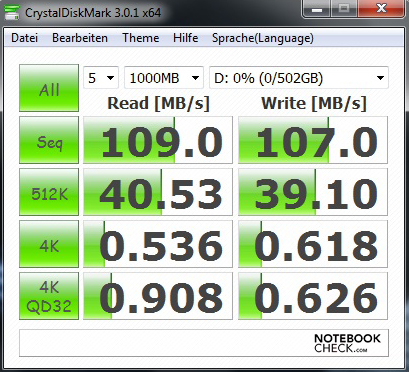This screenshot has width=409, height=372.
Task: Open the Sprache(Language) menu
Action: point(263,38)
